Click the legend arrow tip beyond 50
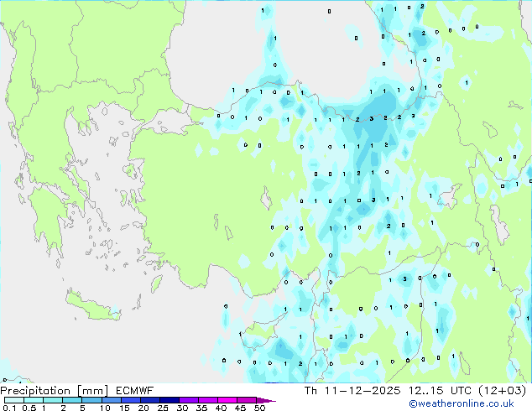 266,400
